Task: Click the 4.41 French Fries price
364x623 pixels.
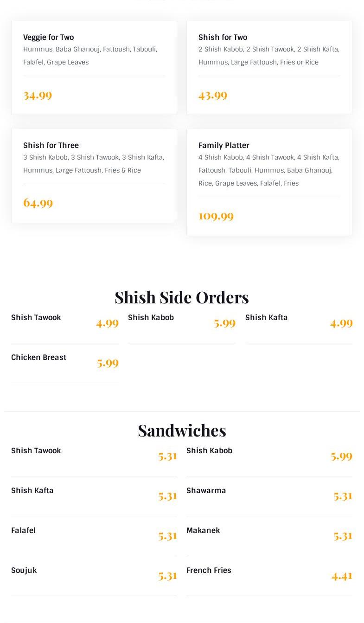Action: coord(342,576)
